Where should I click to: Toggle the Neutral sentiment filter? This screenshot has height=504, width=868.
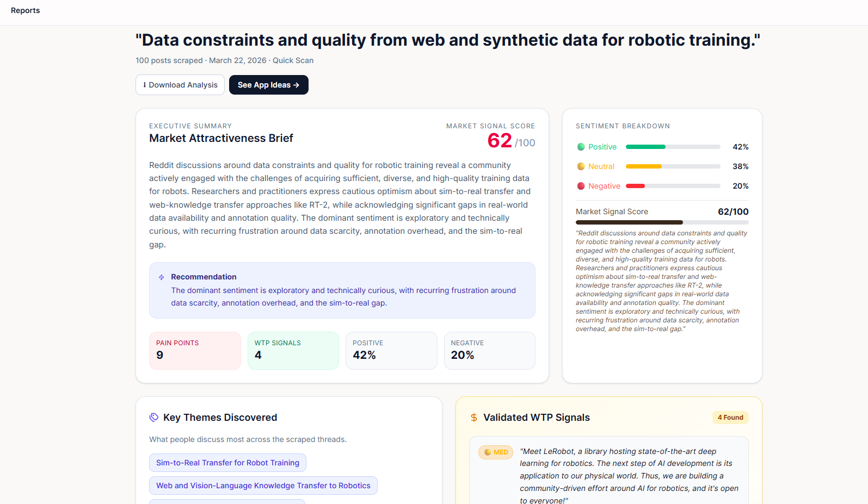[x=601, y=166]
